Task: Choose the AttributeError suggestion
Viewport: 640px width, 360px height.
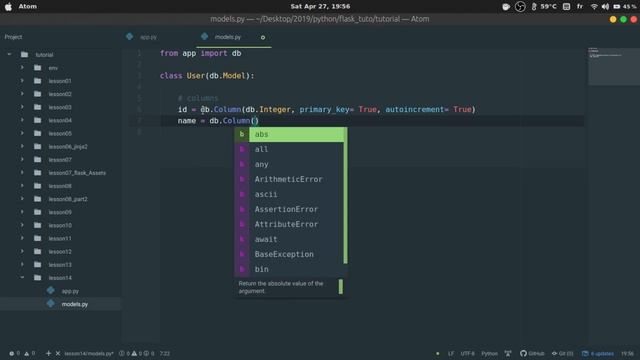Action: click(289, 224)
